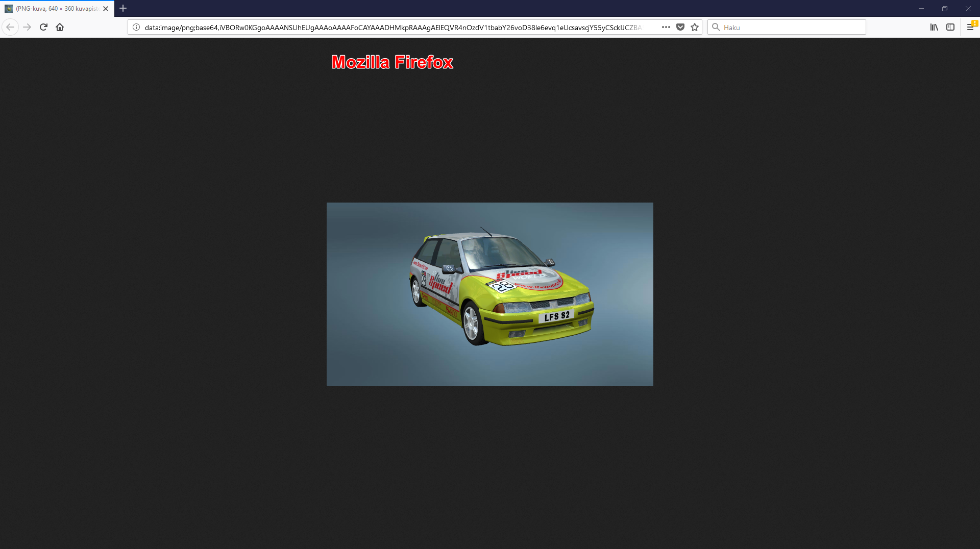Open a new tab with plus button
This screenshot has width=980, height=549.
coord(123,8)
